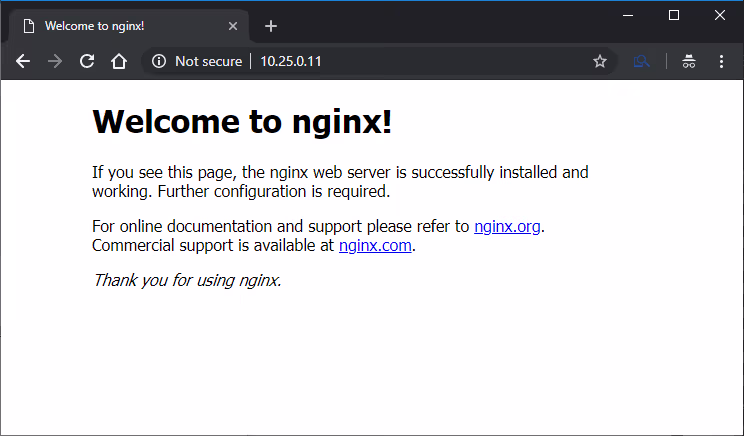Image resolution: width=744 pixels, height=436 pixels.
Task: Follow the nginx.com commercial support link
Action: click(375, 245)
